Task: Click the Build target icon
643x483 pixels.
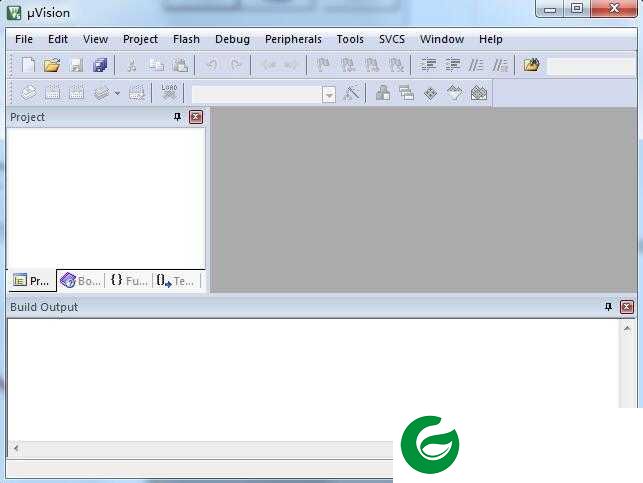Action: click(x=52, y=93)
